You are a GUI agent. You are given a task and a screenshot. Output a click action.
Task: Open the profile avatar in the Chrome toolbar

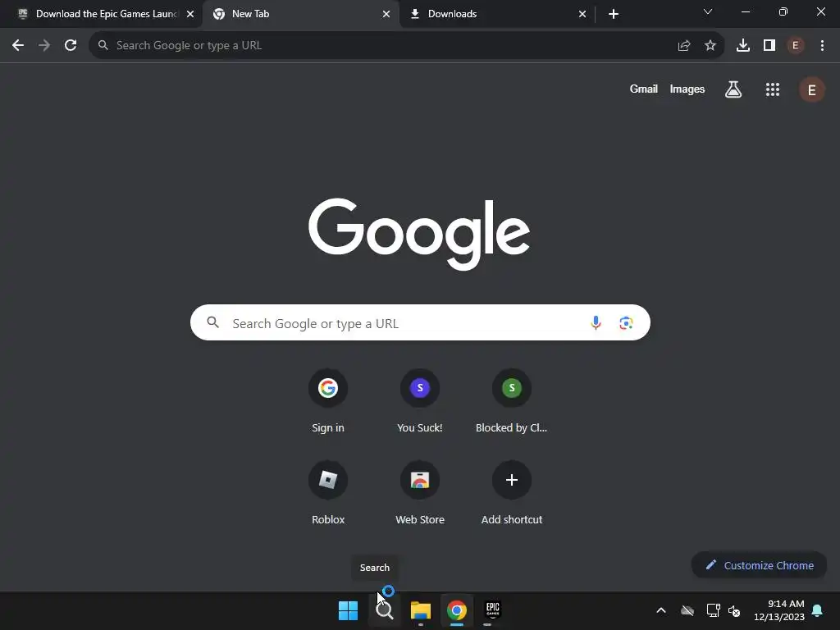[x=796, y=46]
